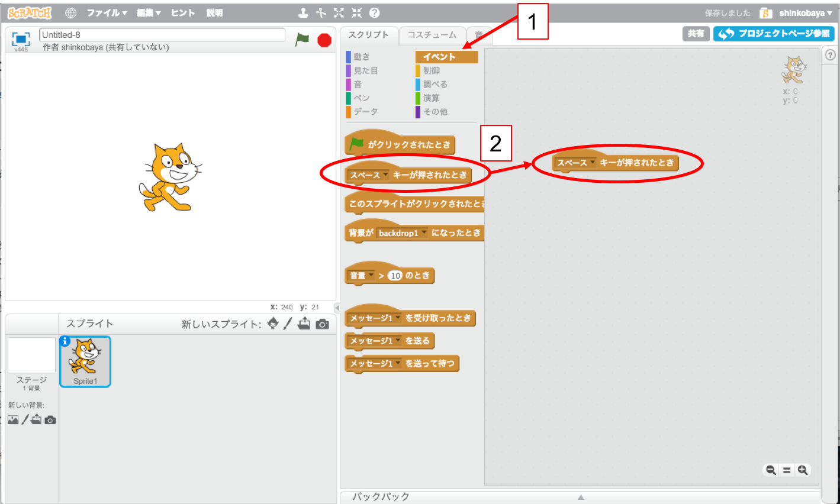Open backdrop1 dropdown in backdrop block
The image size is (840, 504).
coord(424,232)
